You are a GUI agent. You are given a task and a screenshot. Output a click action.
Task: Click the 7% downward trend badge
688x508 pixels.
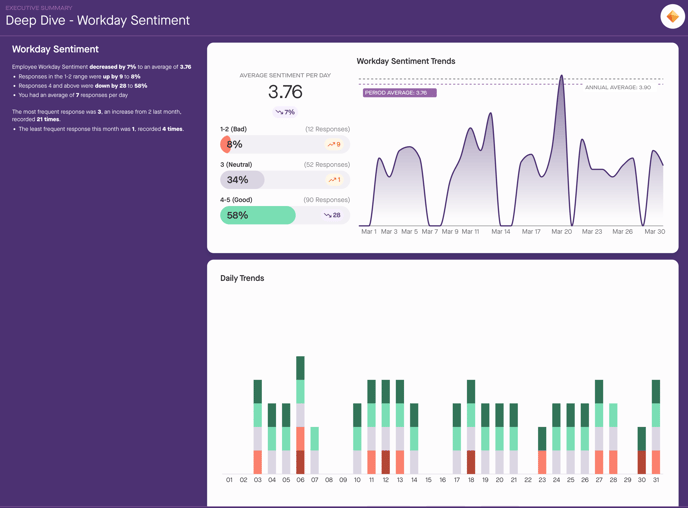(x=285, y=112)
